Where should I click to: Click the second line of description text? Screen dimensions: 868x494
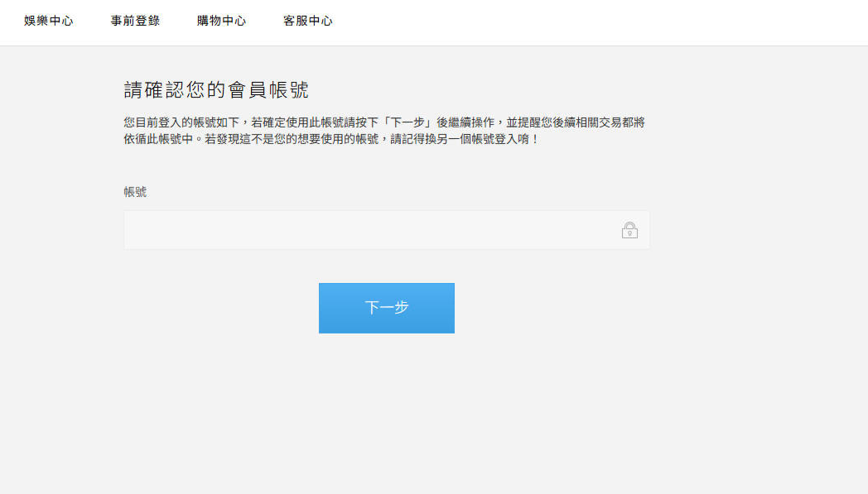coord(331,139)
